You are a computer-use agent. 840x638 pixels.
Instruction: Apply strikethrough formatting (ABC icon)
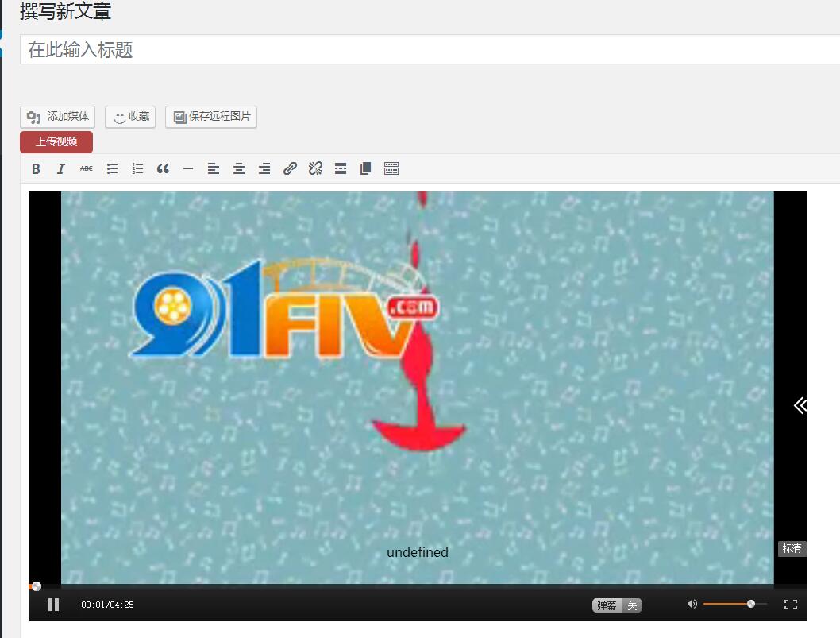coord(87,169)
